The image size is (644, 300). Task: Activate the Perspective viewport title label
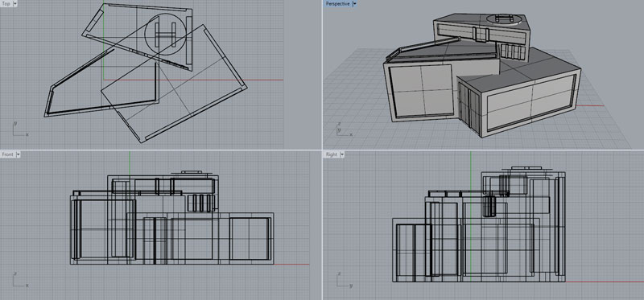point(337,3)
